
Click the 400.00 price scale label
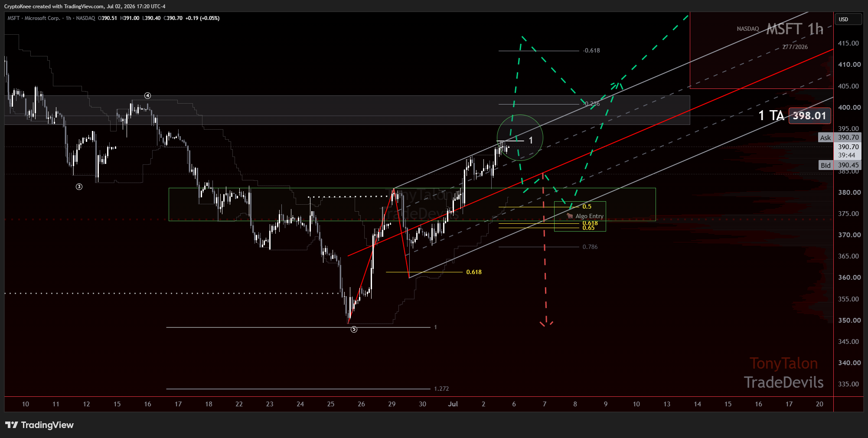849,108
